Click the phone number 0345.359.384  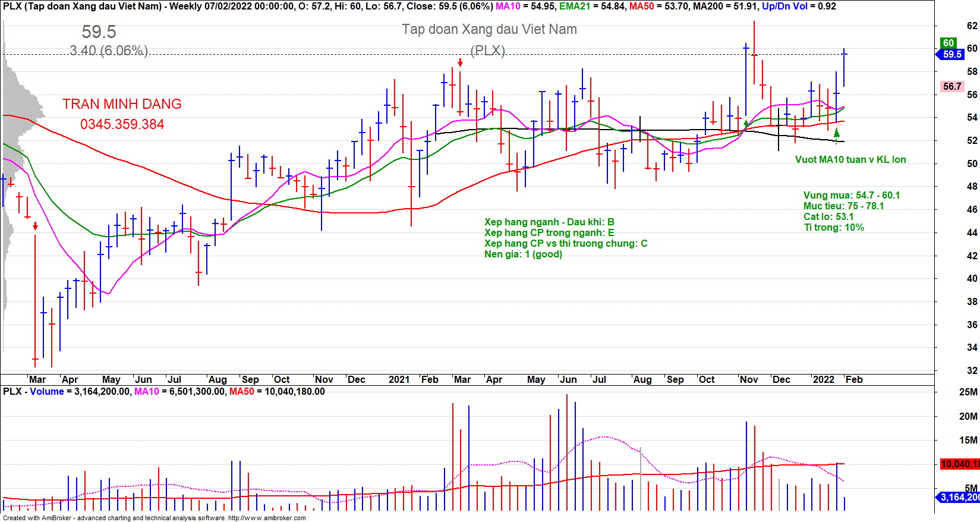[x=122, y=124]
